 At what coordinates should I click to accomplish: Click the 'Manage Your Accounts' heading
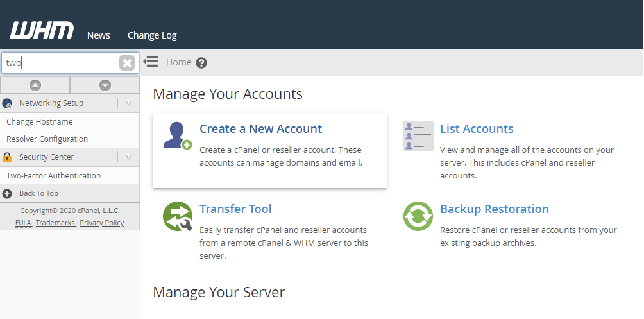(228, 94)
